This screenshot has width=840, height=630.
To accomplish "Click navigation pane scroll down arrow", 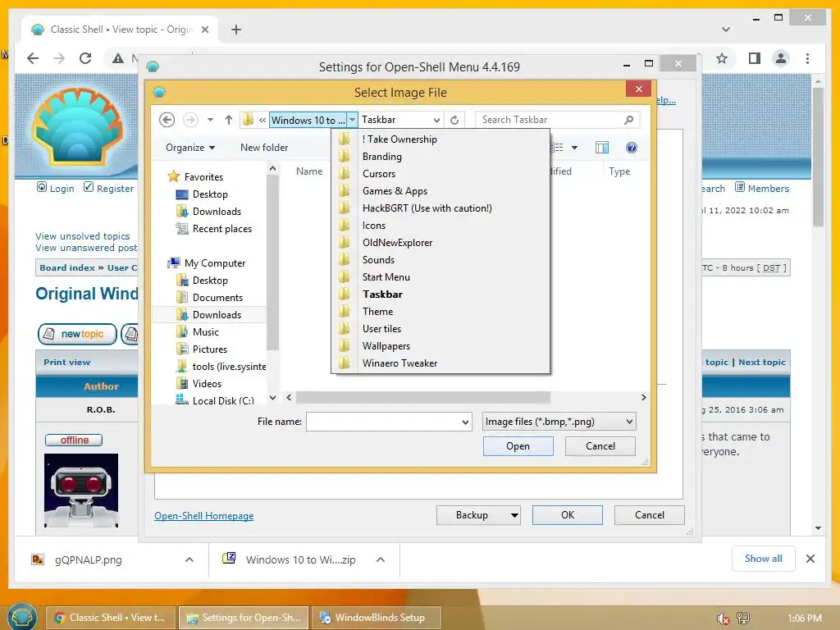I will 272,398.
